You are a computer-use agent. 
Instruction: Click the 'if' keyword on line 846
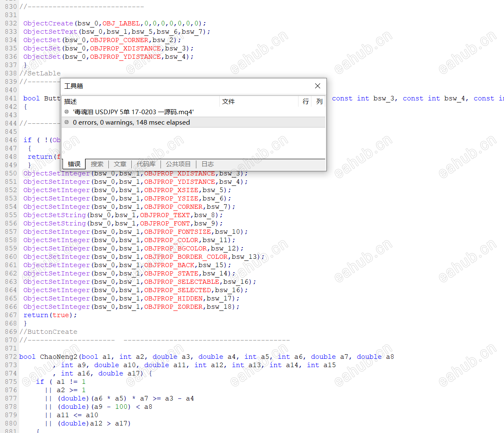28,140
